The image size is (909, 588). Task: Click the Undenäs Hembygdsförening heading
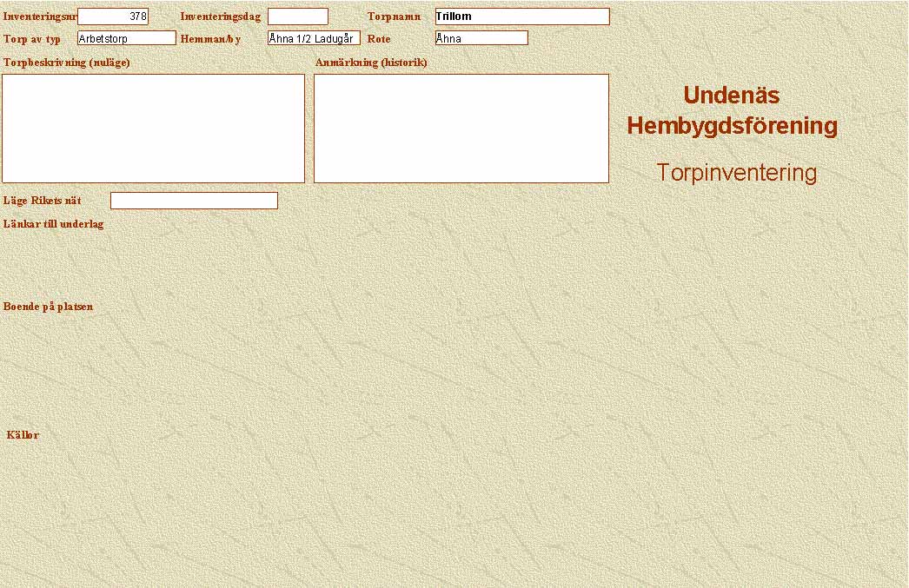point(732,110)
